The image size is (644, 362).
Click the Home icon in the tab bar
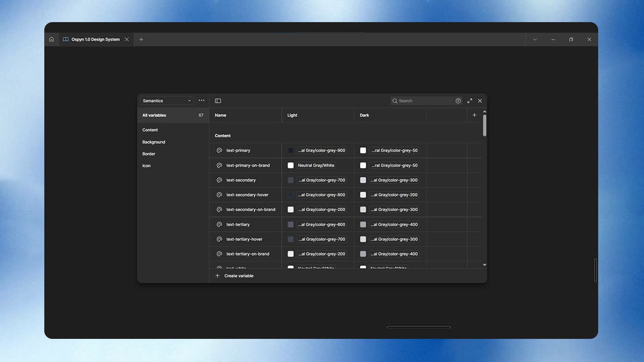(x=51, y=39)
